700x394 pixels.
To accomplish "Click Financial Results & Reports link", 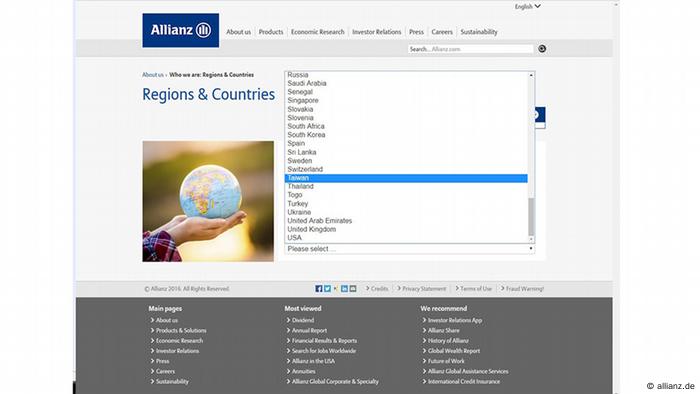I will 324,341.
